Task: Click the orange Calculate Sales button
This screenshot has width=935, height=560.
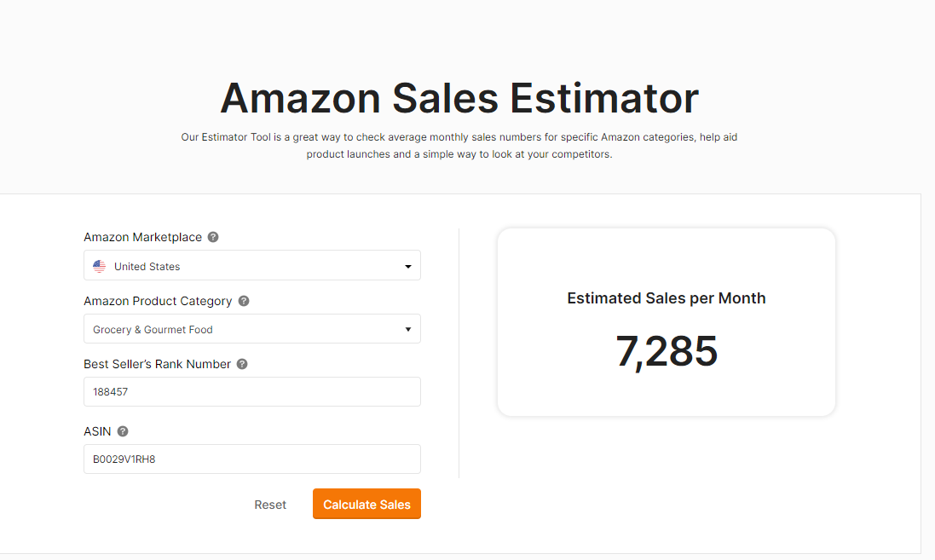Action: [366, 504]
